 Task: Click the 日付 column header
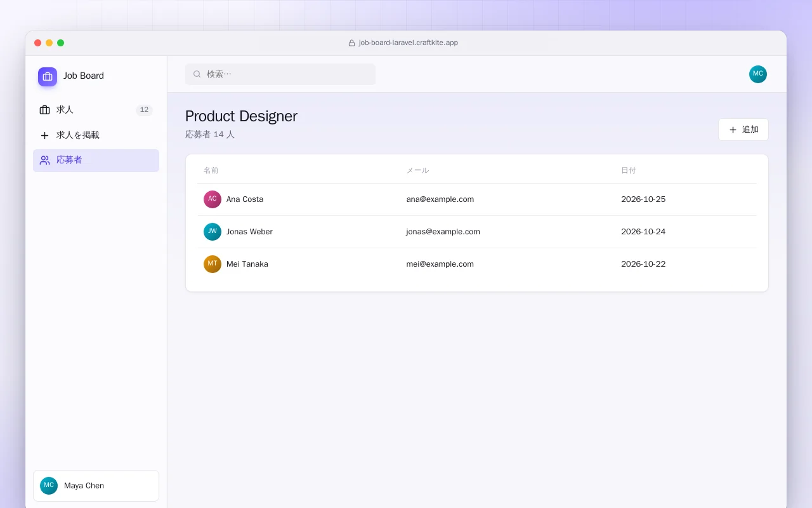click(628, 170)
